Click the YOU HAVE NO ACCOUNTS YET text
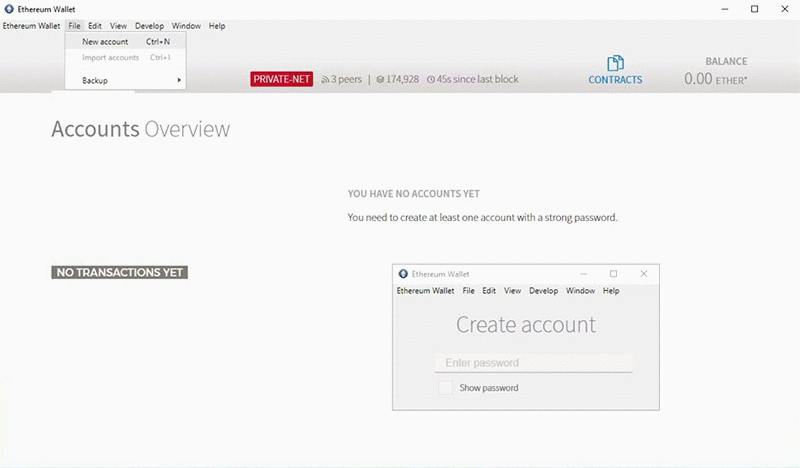This screenshot has height=468, width=800. 414,194
